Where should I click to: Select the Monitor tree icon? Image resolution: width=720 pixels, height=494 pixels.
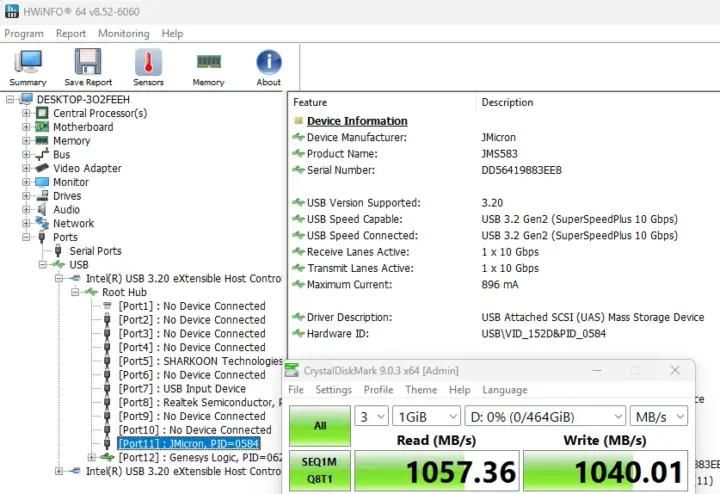click(42, 182)
